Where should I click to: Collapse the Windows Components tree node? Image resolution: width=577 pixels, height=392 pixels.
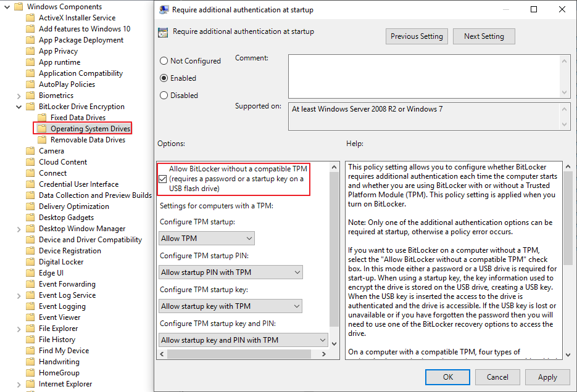7,7
